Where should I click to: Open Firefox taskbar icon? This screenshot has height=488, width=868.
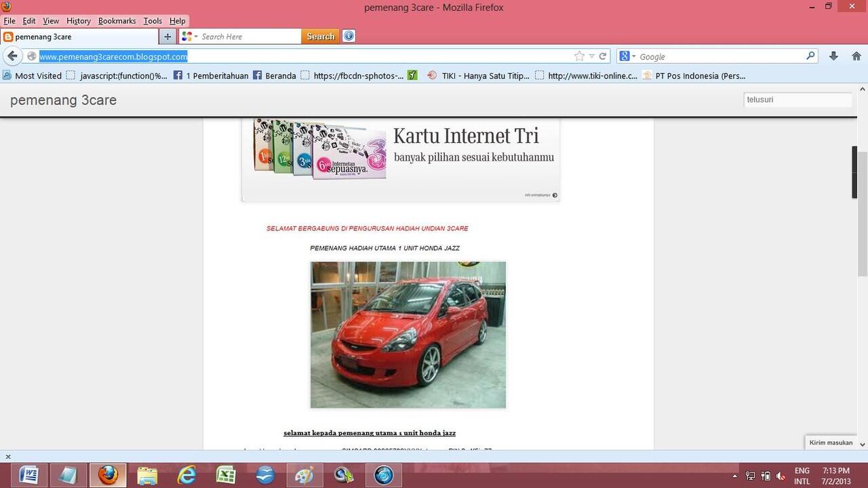tap(107, 475)
